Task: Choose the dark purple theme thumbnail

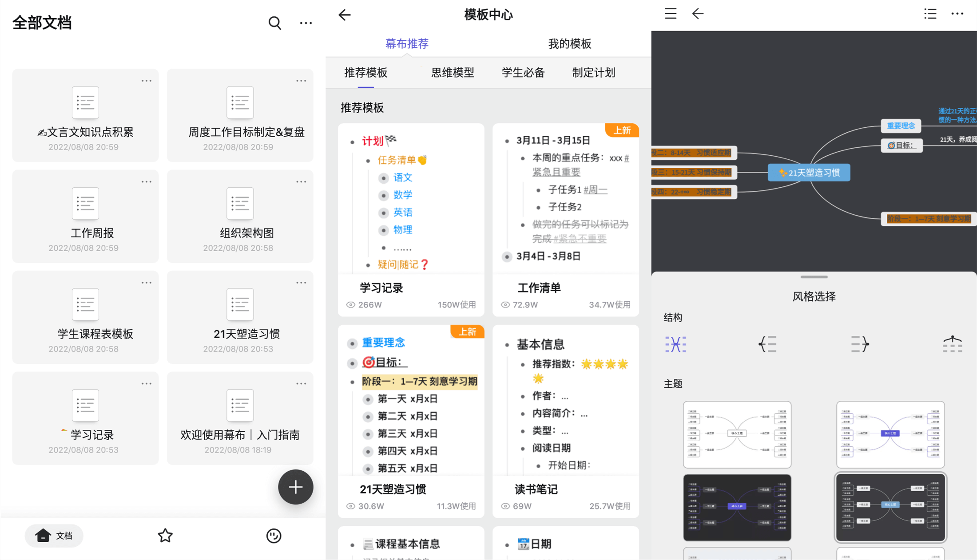Action: [737, 507]
